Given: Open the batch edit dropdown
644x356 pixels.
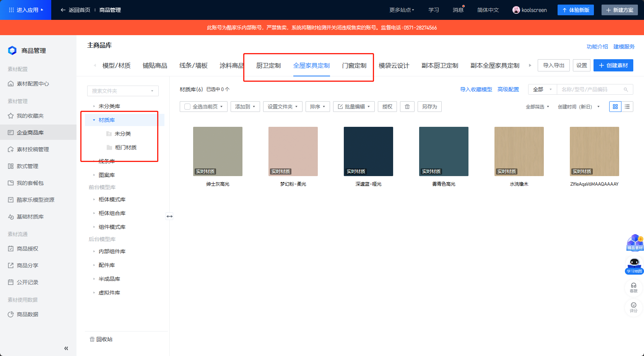Looking at the screenshot, I should point(354,107).
